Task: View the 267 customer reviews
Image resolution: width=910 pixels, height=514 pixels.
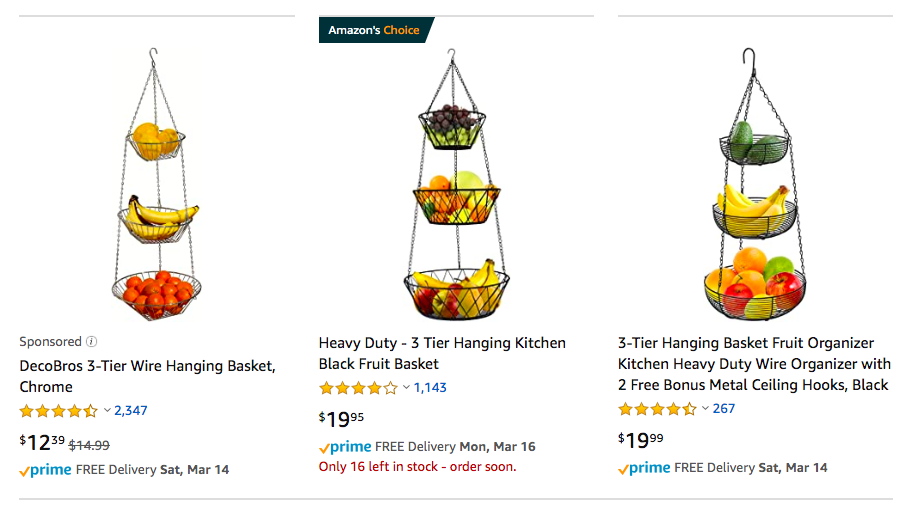Action: [724, 409]
